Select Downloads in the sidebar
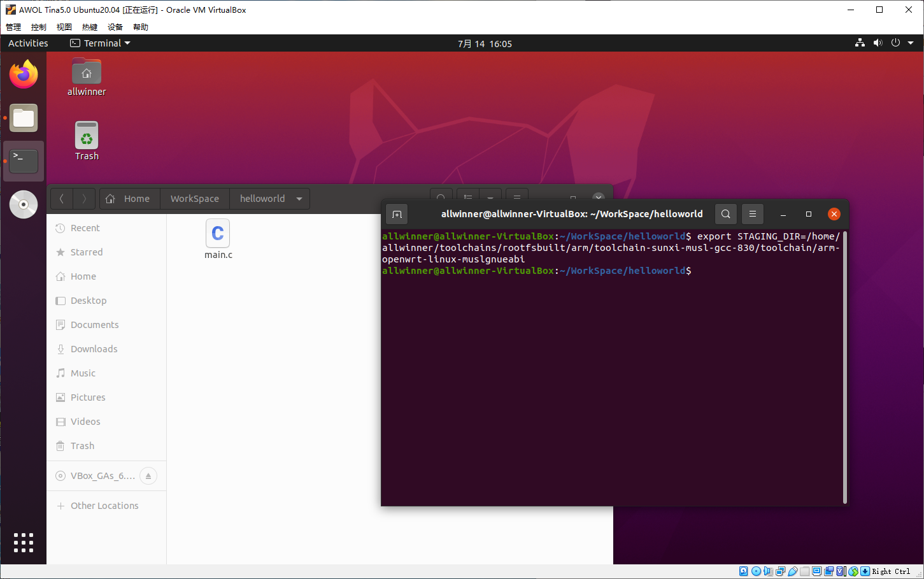This screenshot has height=579, width=924. point(94,349)
